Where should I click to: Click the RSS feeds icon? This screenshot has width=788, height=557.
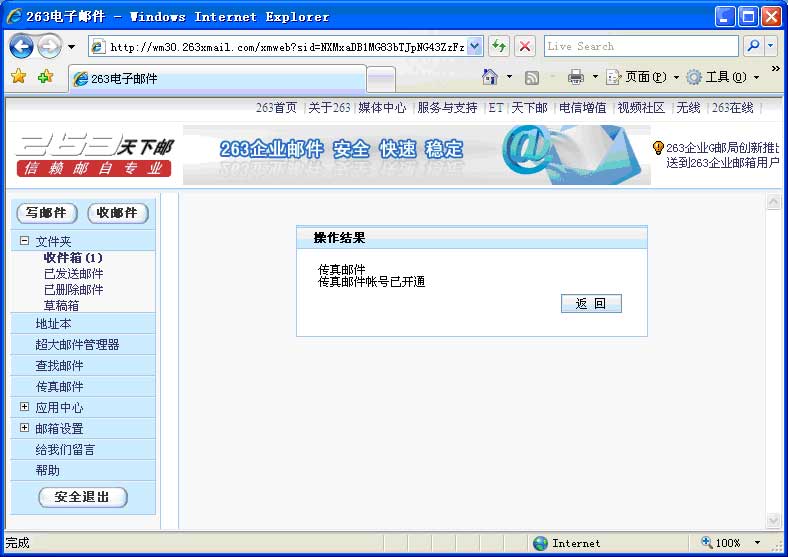click(532, 77)
